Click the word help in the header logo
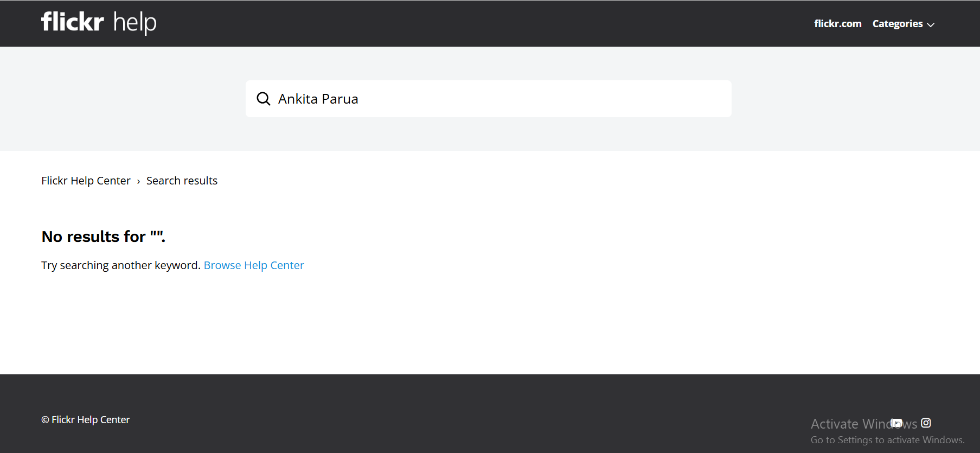This screenshot has height=453, width=980. 134,23
